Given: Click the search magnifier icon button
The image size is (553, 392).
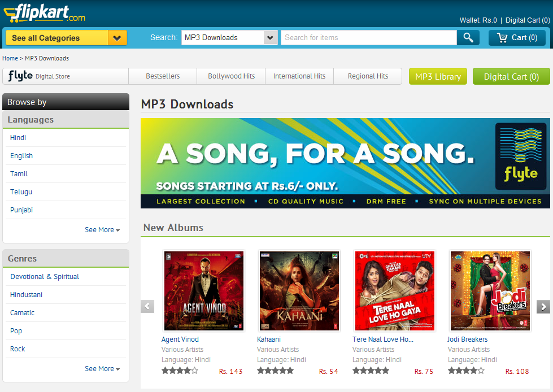Looking at the screenshot, I should 468,37.
